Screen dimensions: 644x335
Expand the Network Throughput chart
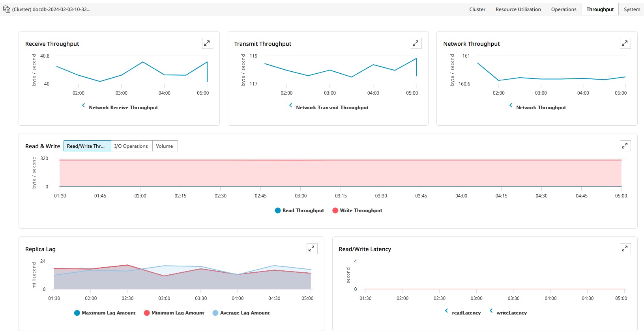pos(625,43)
